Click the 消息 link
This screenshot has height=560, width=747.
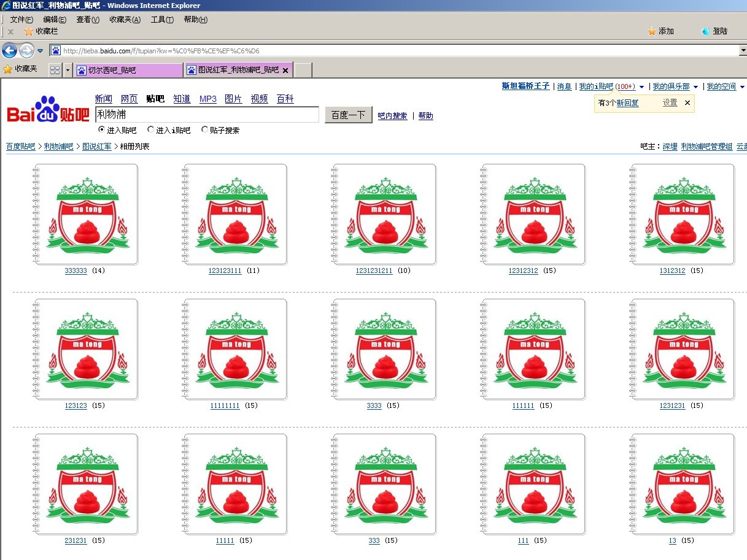564,86
